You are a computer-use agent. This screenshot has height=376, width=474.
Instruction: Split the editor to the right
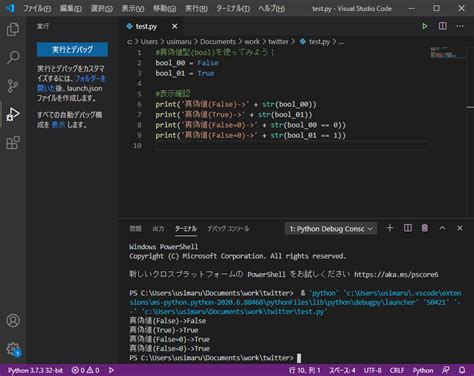click(x=442, y=26)
